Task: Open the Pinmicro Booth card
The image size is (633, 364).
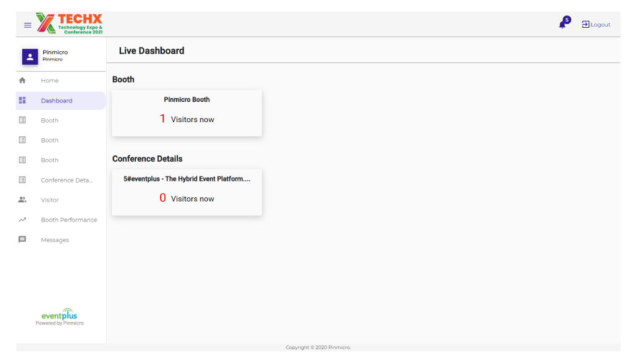Action: click(x=187, y=112)
